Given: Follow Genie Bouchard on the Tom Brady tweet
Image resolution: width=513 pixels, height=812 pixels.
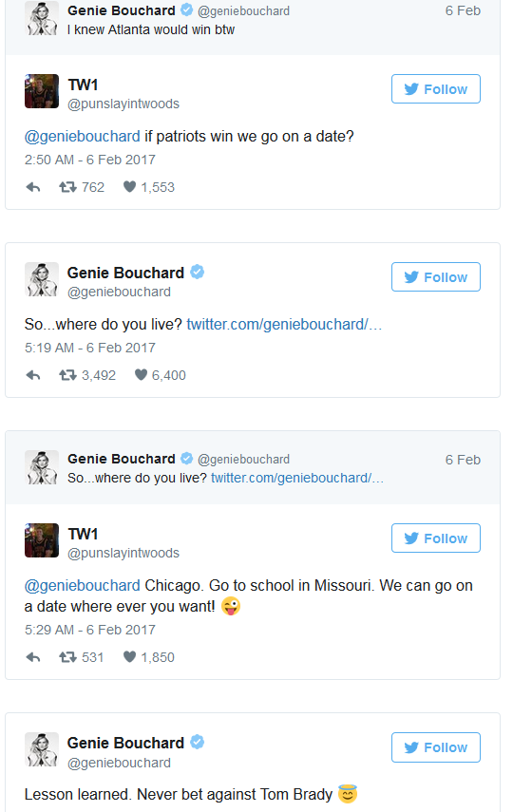Looking at the screenshot, I should (x=436, y=747).
